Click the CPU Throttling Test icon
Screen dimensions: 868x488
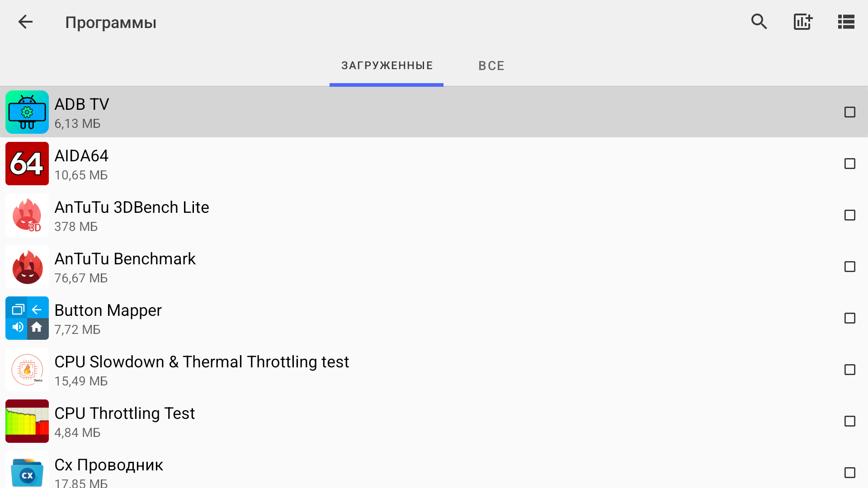coord(27,421)
